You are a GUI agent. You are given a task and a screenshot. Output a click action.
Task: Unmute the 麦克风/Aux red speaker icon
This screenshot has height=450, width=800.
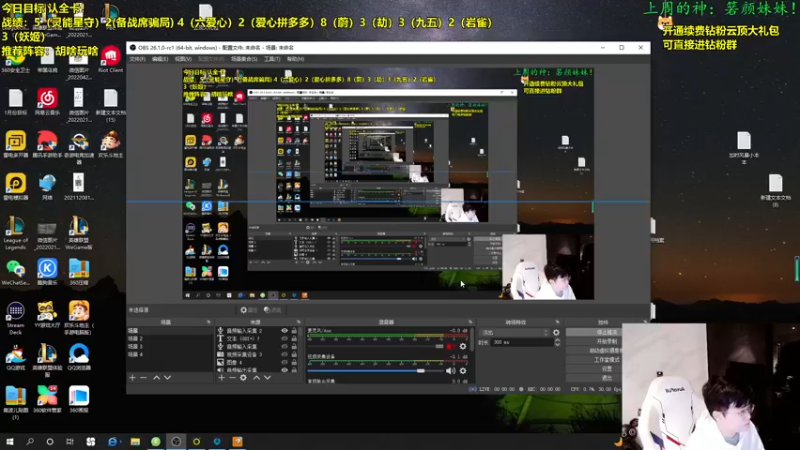tap(451, 346)
